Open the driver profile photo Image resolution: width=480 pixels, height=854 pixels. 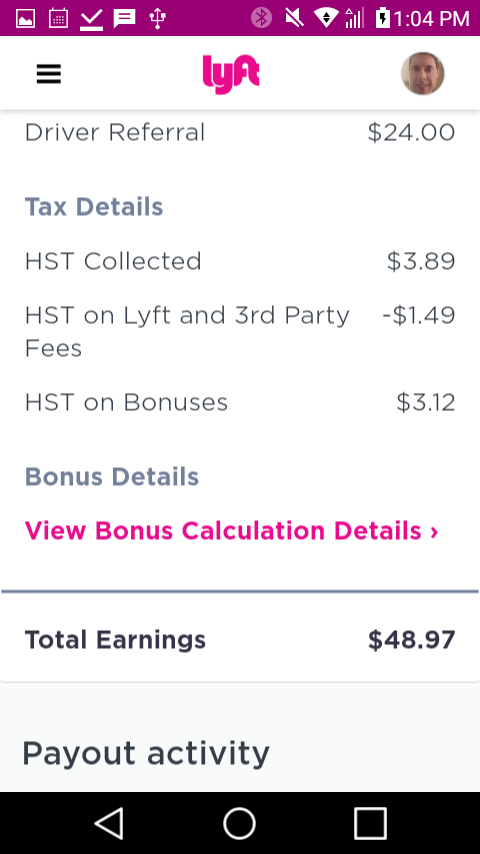coord(423,74)
